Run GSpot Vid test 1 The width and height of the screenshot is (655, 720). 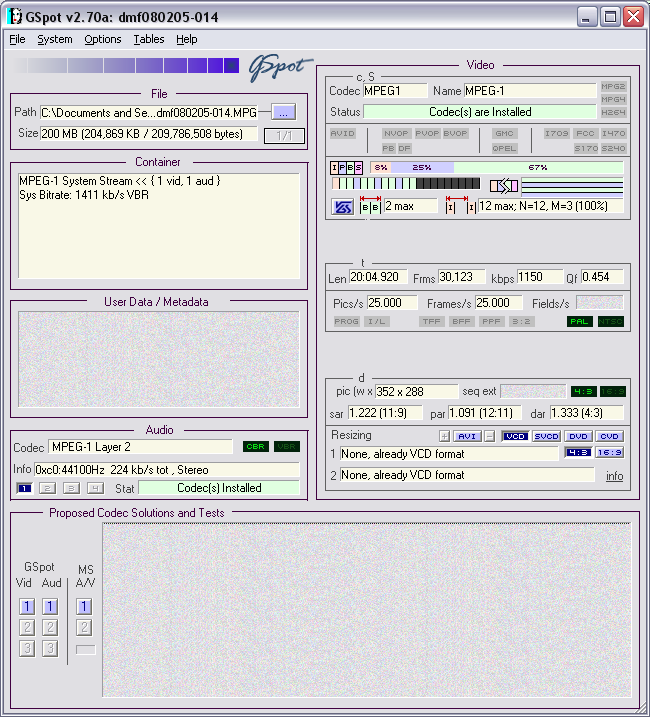pos(27,607)
